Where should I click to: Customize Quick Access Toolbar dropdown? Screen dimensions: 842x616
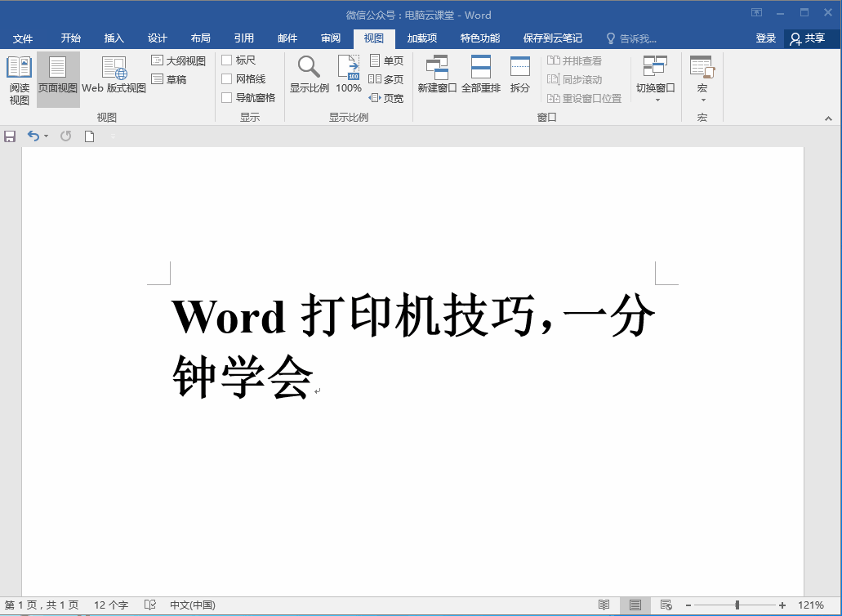point(113,136)
